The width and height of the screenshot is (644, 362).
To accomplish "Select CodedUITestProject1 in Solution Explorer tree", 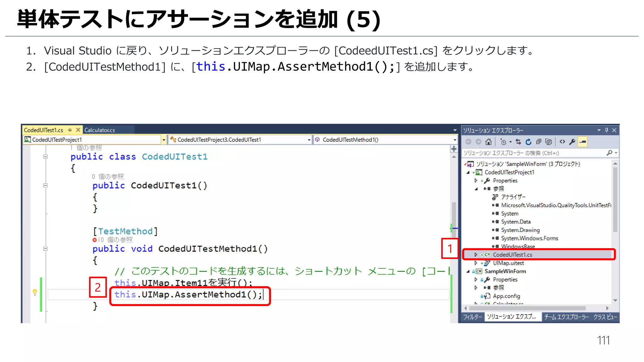I will pyautogui.click(x=509, y=172).
